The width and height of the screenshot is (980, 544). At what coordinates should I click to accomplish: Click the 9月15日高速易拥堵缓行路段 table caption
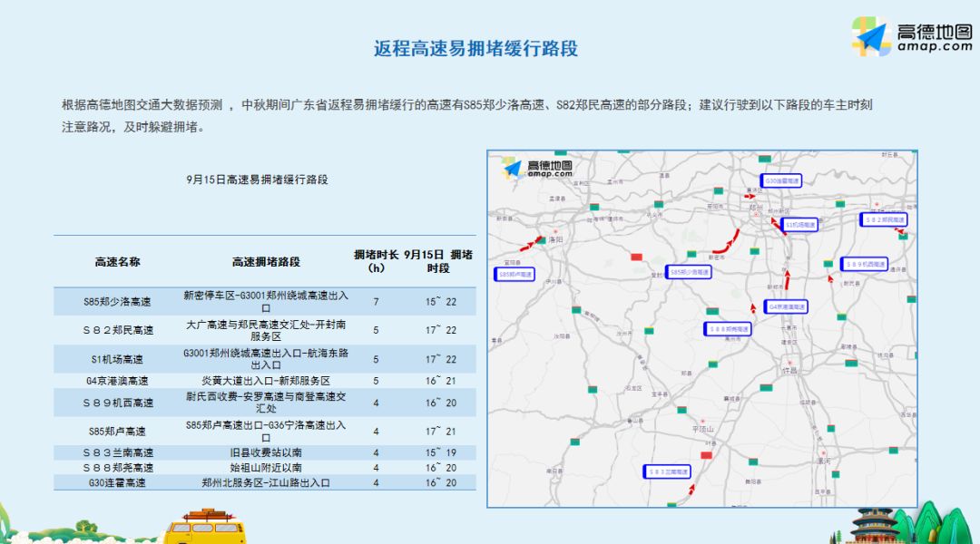point(257,180)
